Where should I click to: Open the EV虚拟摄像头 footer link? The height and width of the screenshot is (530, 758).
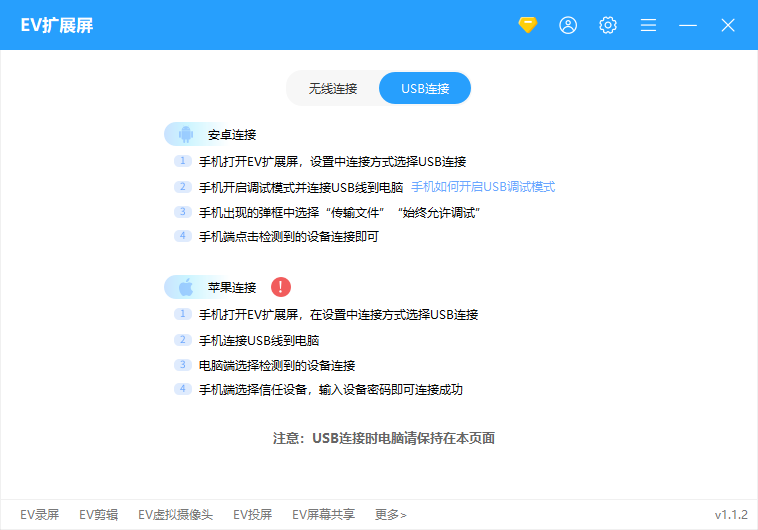coord(175,515)
